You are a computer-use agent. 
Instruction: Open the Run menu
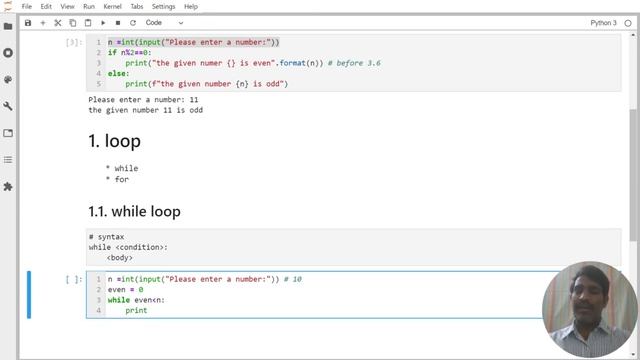[x=89, y=7]
